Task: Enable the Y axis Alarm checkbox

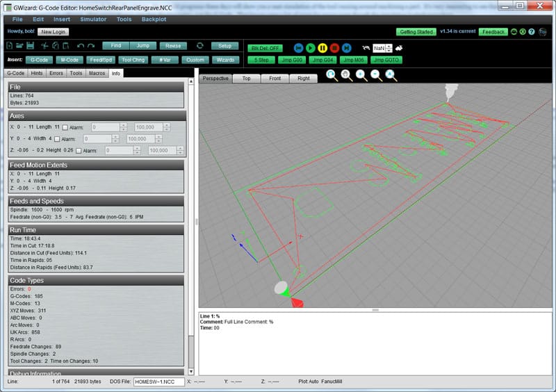Action: (57, 139)
